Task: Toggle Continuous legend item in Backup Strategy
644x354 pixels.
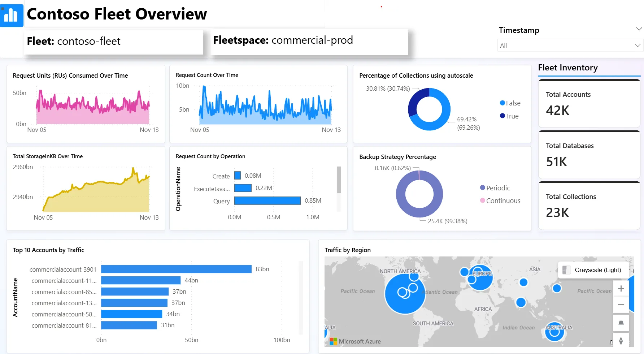Action: click(x=500, y=201)
